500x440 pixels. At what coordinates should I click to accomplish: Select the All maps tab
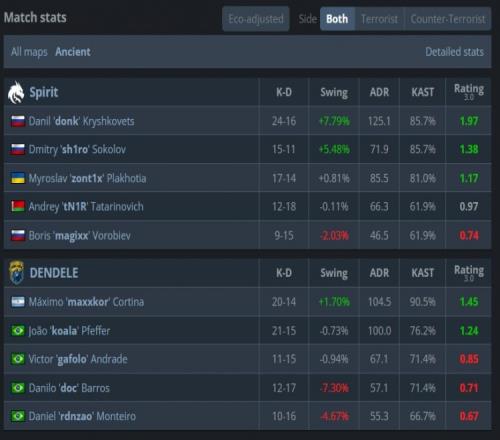point(29,52)
